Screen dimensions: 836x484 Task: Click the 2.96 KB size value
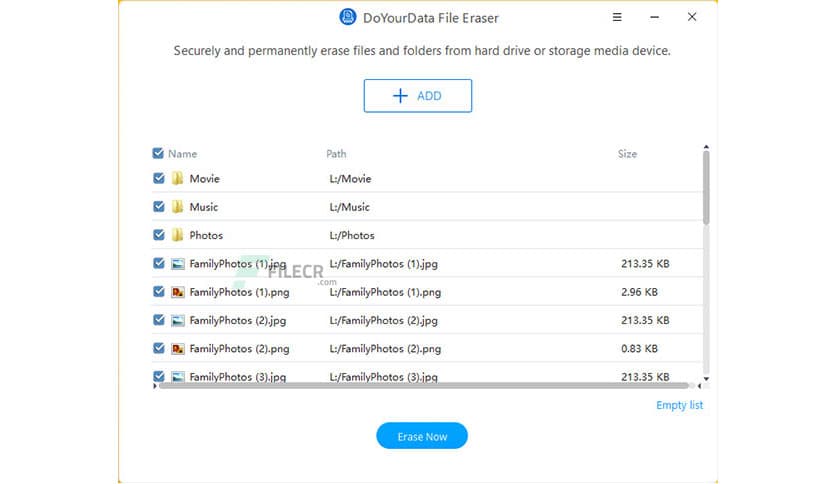639,292
